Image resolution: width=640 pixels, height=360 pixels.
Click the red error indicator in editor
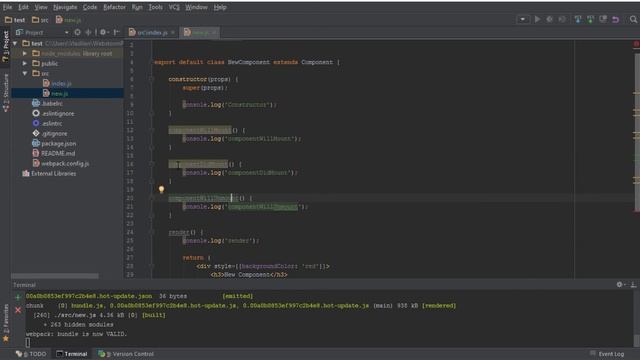(x=636, y=44)
